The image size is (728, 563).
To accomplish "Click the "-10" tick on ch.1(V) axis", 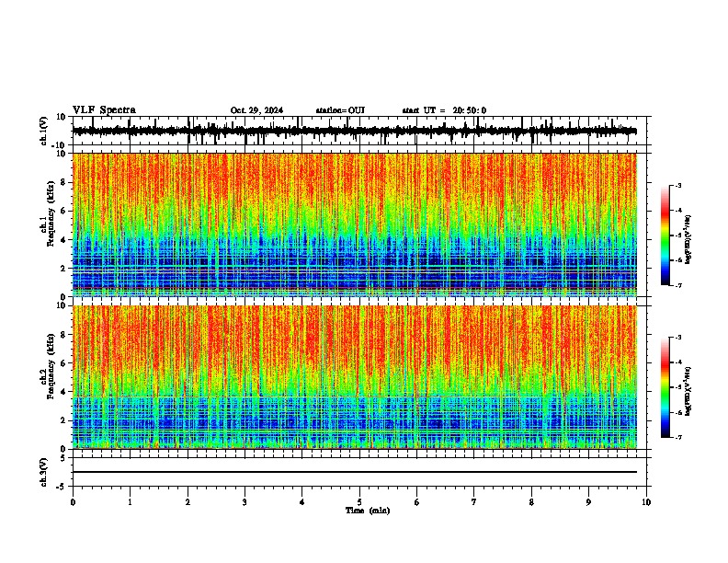I will (60, 145).
